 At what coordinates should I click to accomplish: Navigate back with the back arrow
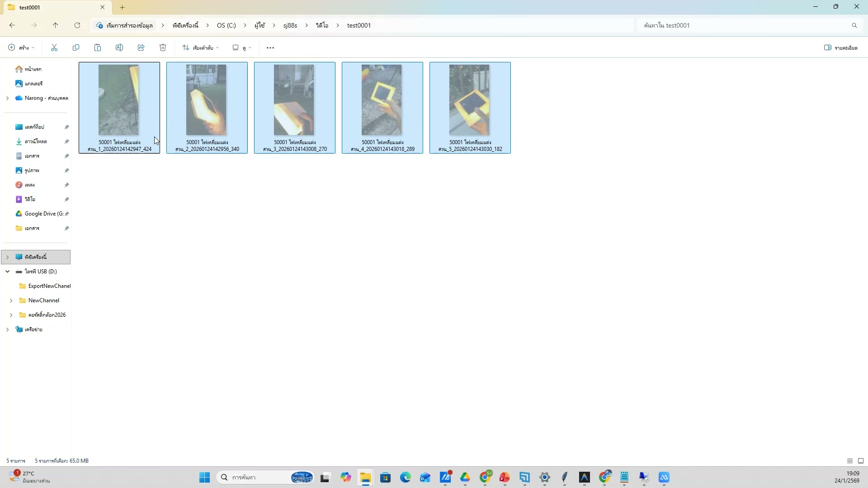12,25
